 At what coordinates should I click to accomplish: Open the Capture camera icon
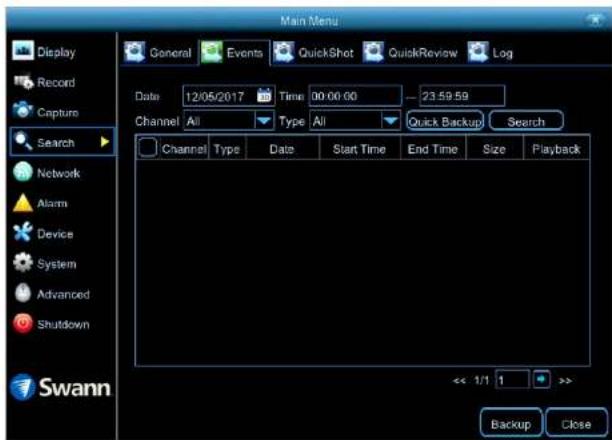23,110
